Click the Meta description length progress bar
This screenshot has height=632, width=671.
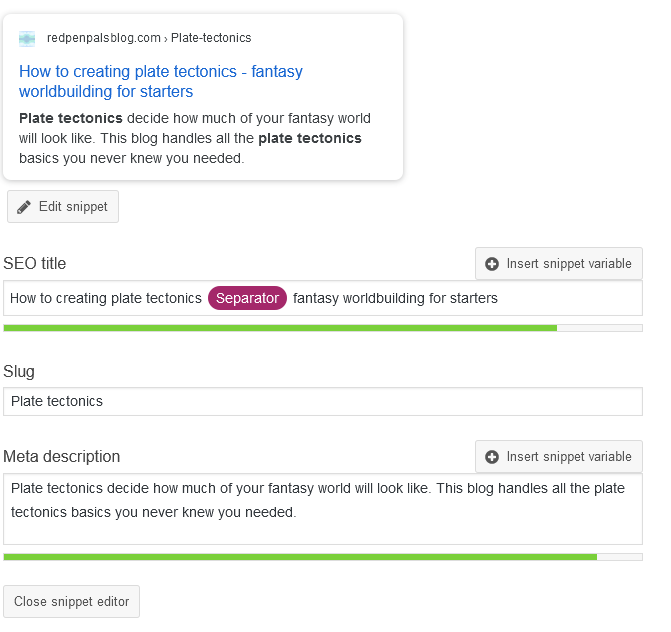(322, 556)
